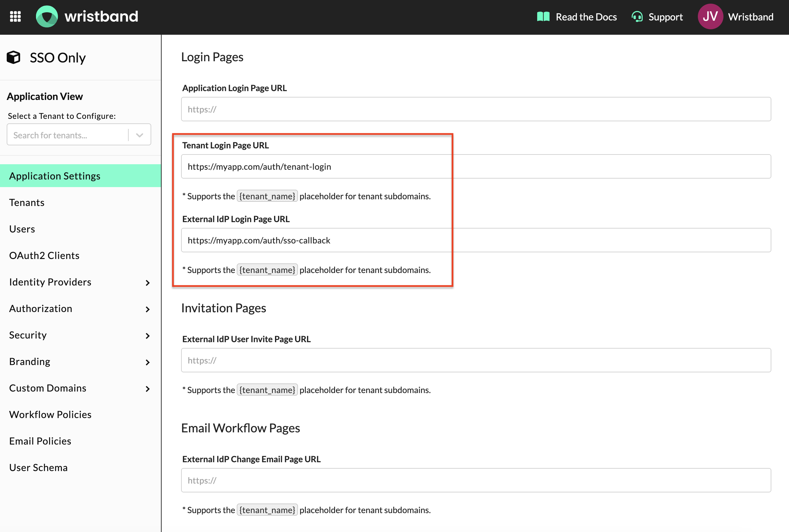
Task: Open OAuth2 Clients page
Action: [x=44, y=255]
